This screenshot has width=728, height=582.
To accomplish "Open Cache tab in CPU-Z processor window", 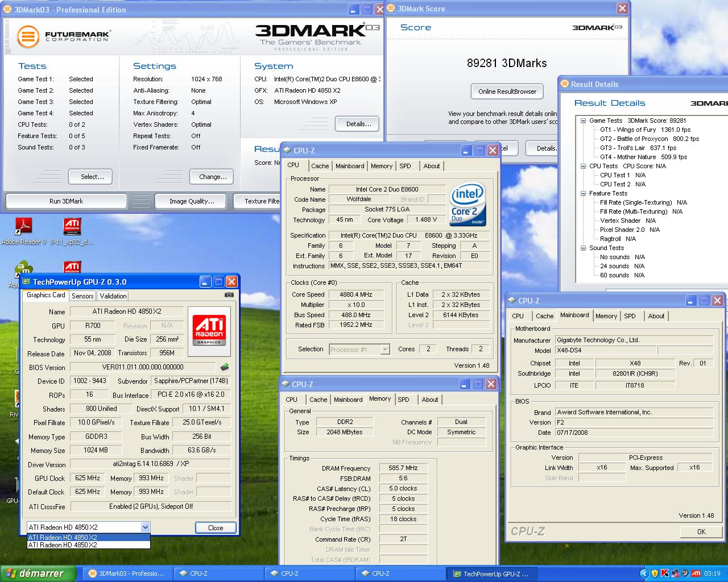I will point(320,166).
